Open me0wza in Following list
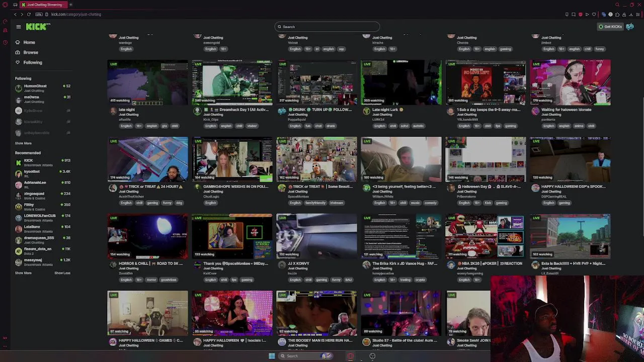This screenshot has height=362, width=644. (43, 99)
